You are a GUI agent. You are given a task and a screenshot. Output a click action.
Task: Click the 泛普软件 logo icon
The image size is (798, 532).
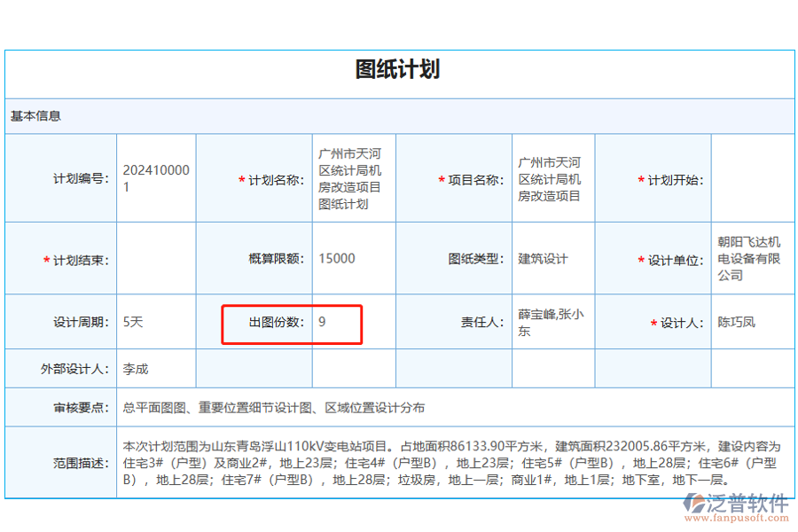coord(693,504)
